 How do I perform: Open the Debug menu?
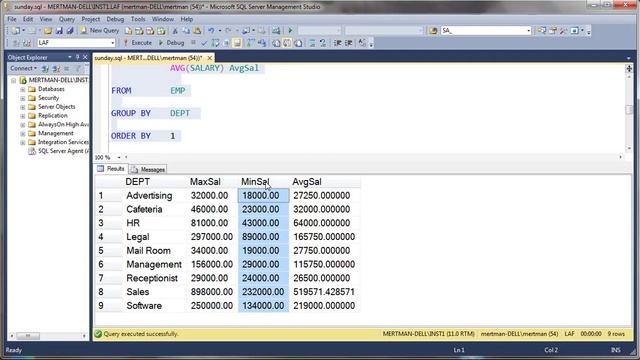pyautogui.click(x=115, y=19)
